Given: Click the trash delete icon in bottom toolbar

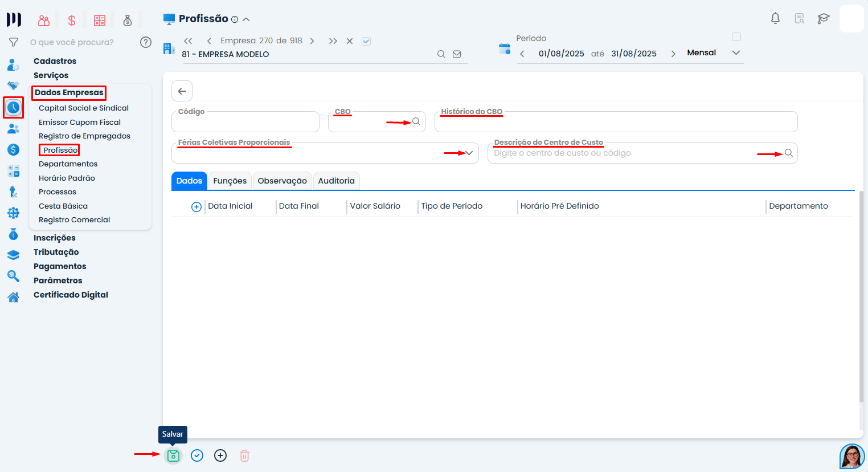Looking at the screenshot, I should point(244,455).
